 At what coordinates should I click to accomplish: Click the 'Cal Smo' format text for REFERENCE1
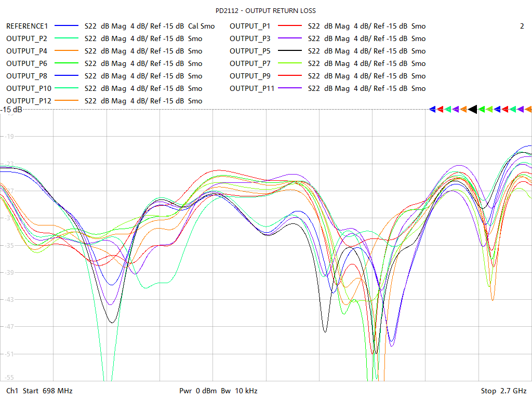(x=202, y=26)
